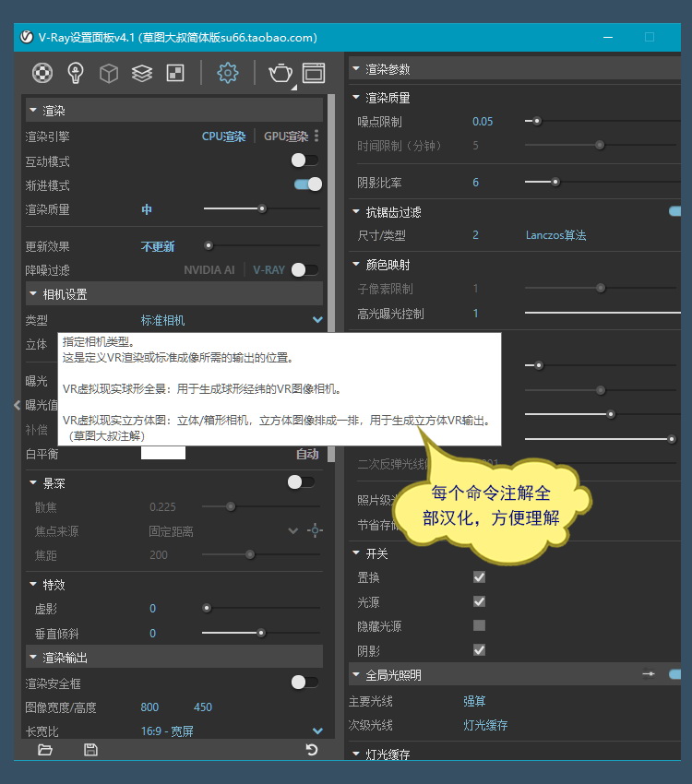Collapse the 全局光照明 section
Image resolution: width=692 pixels, height=784 pixels.
[356, 674]
